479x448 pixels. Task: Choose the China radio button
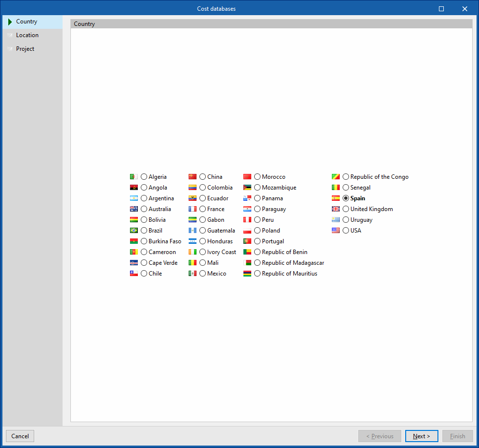click(x=202, y=177)
